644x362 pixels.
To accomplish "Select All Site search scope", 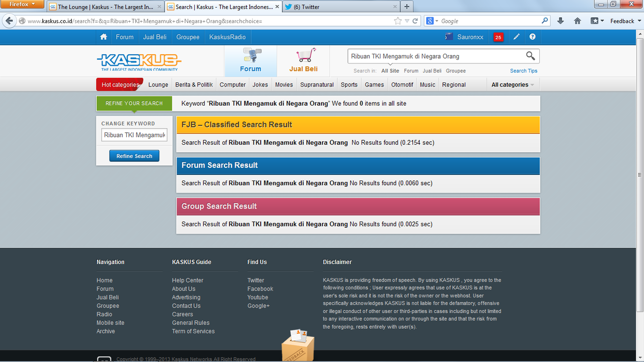I will (390, 71).
